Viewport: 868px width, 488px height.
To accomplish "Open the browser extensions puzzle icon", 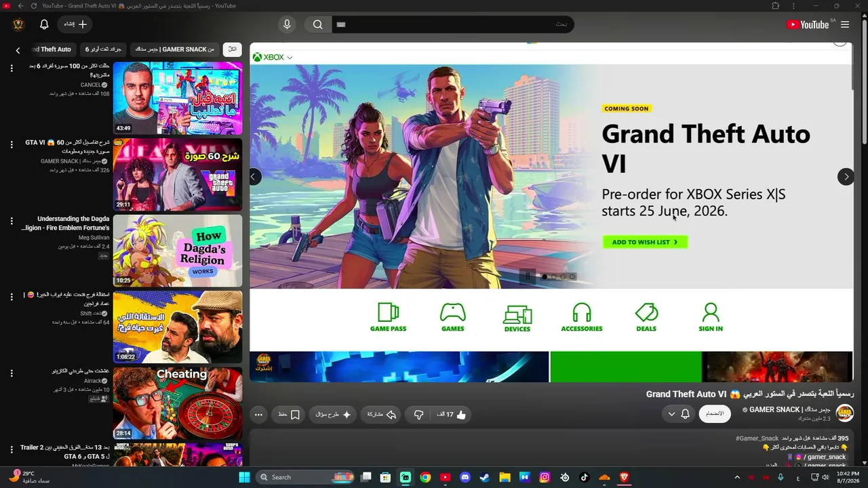I will coord(776,6).
